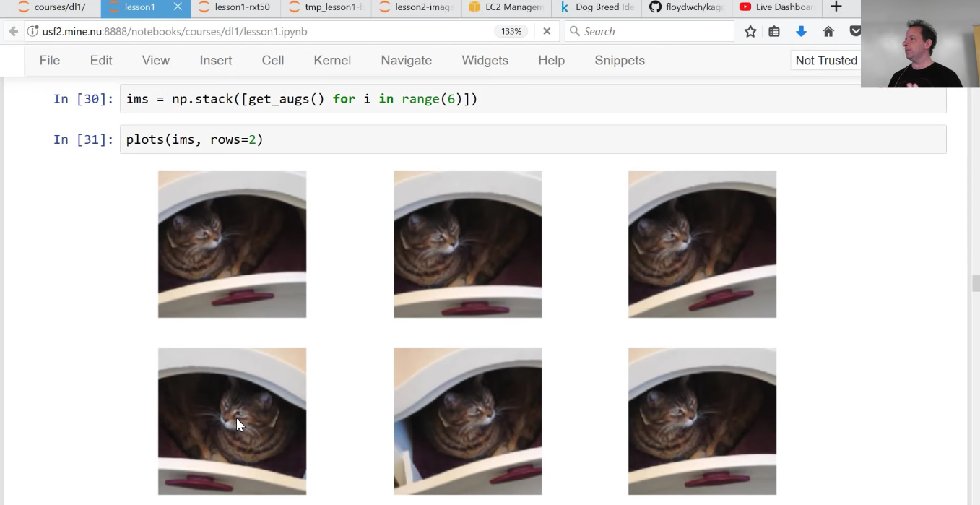Go to browser home page icon
The height and width of the screenshot is (505, 980).
[828, 32]
